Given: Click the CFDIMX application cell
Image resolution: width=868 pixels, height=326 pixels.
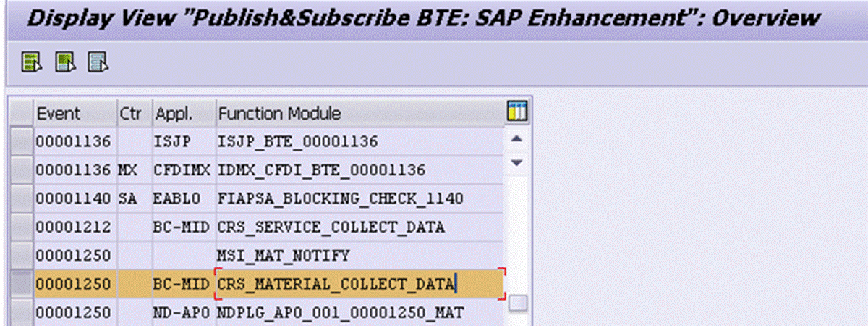Looking at the screenshot, I should [182, 170].
